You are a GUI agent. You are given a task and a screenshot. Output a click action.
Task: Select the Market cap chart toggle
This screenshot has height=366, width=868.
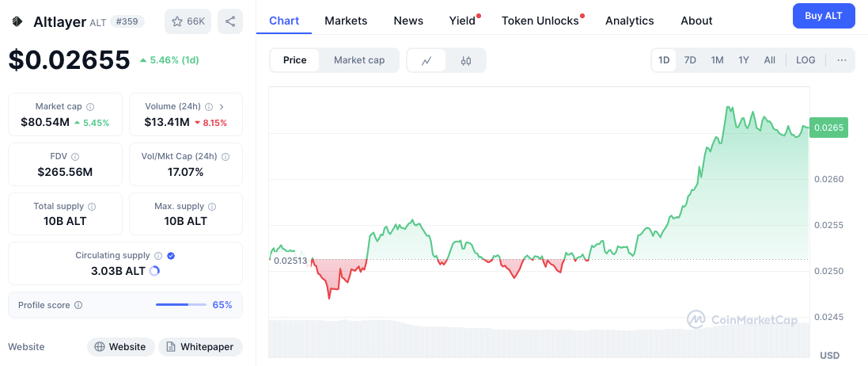(358, 60)
